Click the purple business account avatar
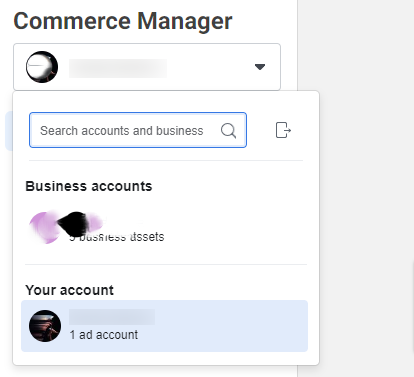The height and width of the screenshot is (377, 414). (x=45, y=228)
